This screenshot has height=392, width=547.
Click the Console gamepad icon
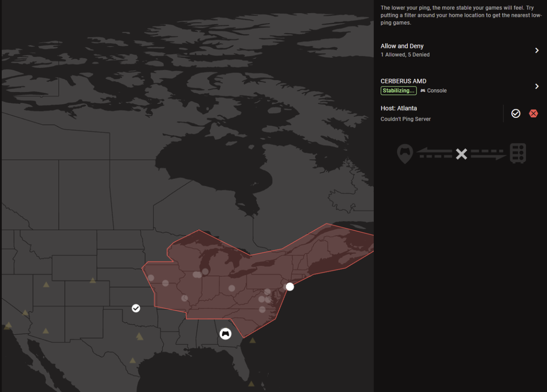click(423, 91)
